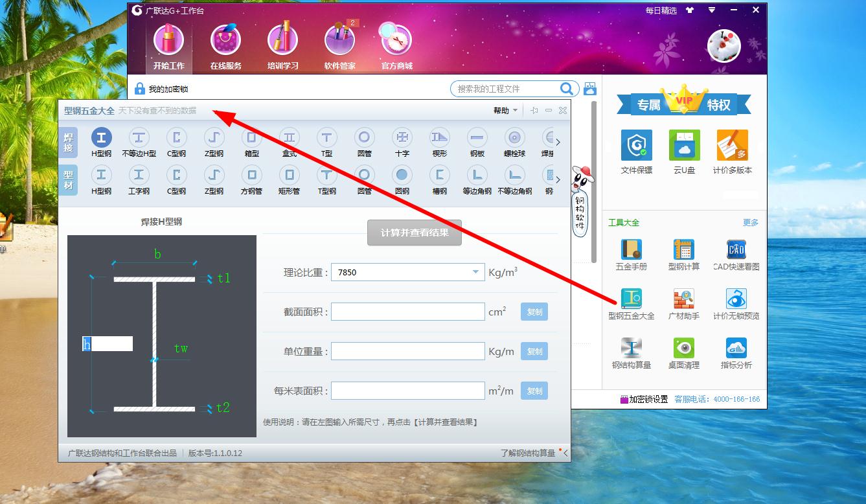Select 圆管 in the 焊接 row
The height and width of the screenshot is (504, 866).
pyautogui.click(x=364, y=143)
